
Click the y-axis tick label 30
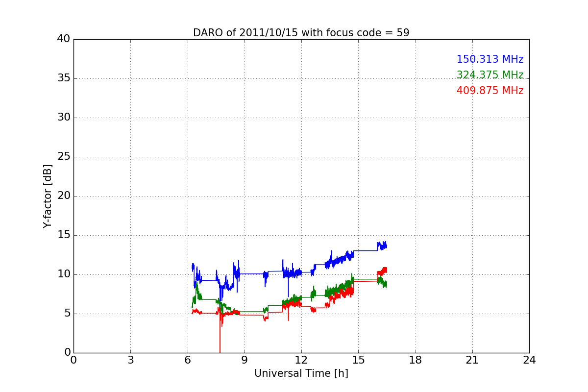point(64,117)
